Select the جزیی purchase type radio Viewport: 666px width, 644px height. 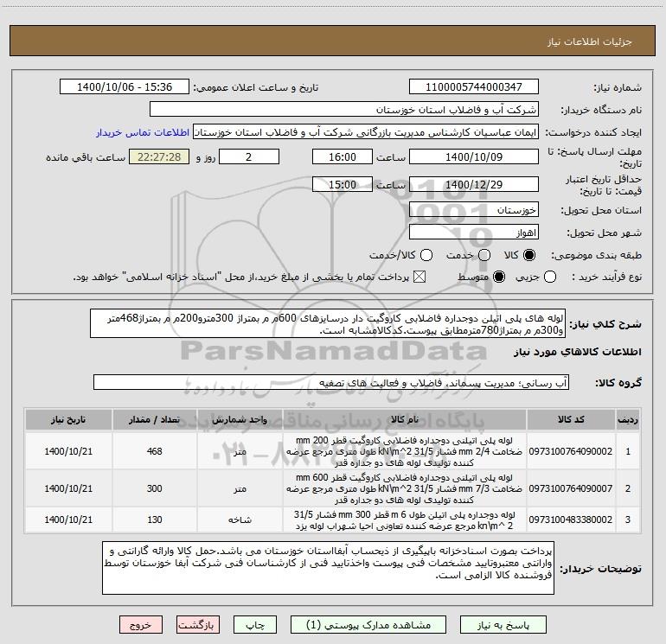point(550,277)
